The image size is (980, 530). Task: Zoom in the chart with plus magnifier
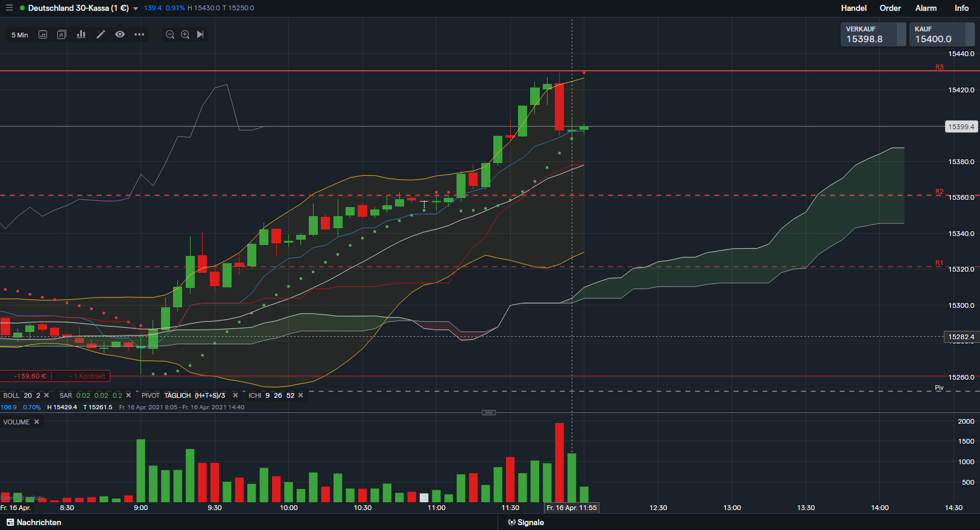pos(185,34)
